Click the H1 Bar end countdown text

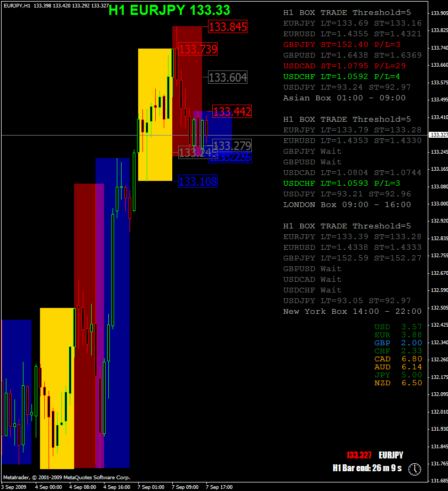click(x=367, y=468)
